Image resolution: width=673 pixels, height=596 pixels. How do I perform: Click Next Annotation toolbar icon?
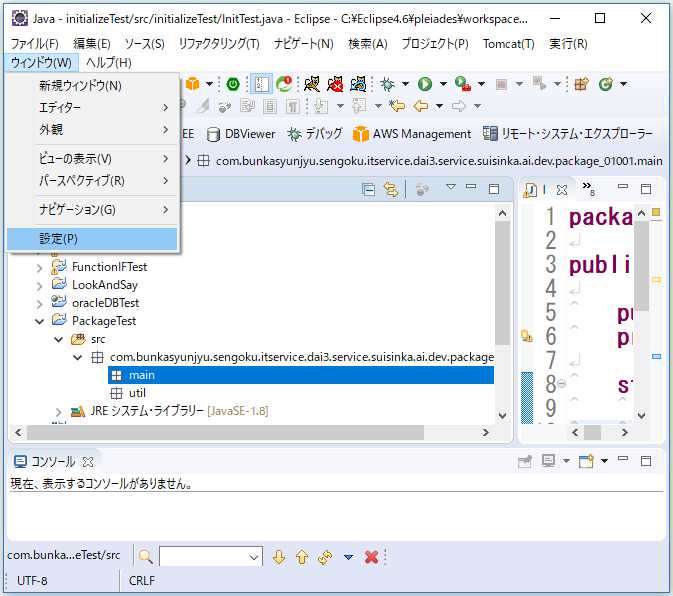321,106
